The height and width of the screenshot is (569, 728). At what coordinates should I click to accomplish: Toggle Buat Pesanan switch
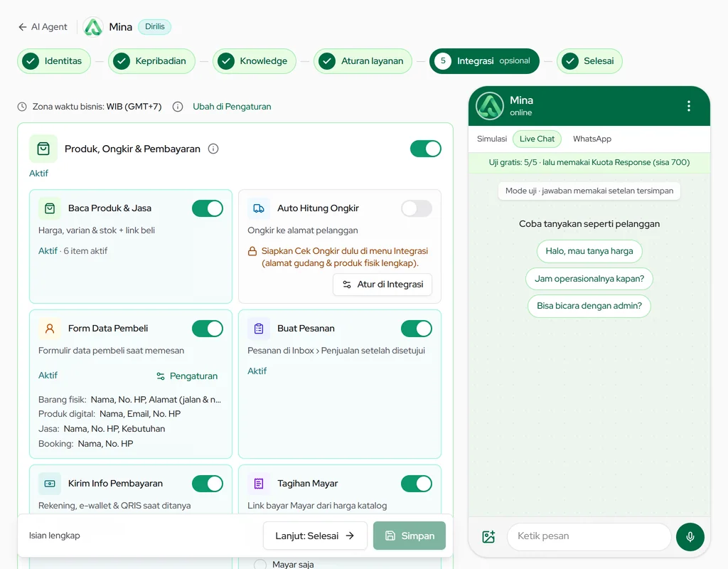(x=416, y=329)
